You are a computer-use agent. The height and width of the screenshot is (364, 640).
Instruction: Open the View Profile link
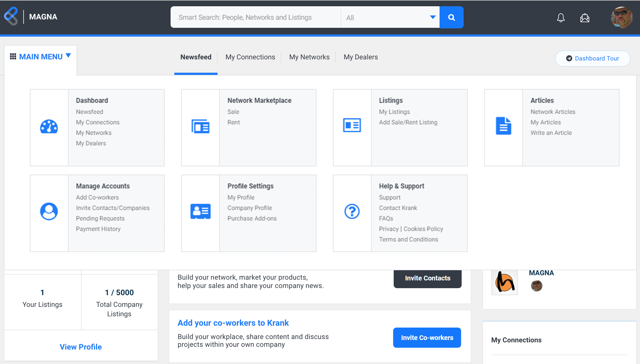(x=81, y=347)
